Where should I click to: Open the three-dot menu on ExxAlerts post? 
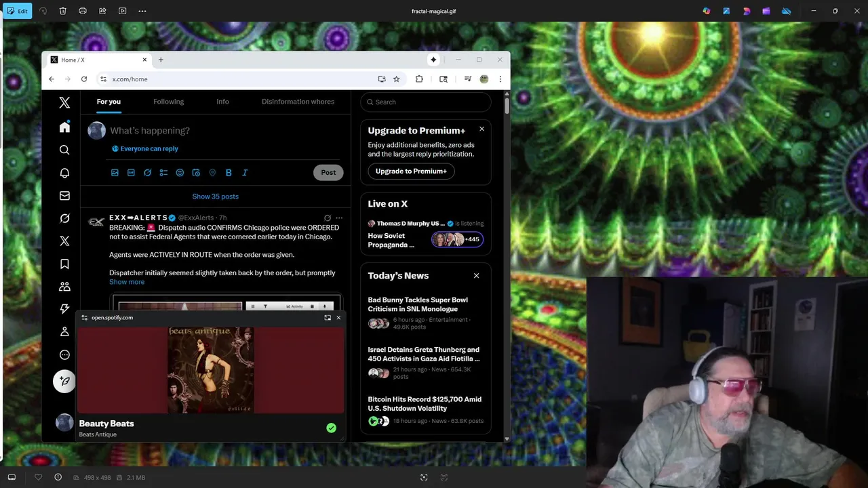(339, 218)
